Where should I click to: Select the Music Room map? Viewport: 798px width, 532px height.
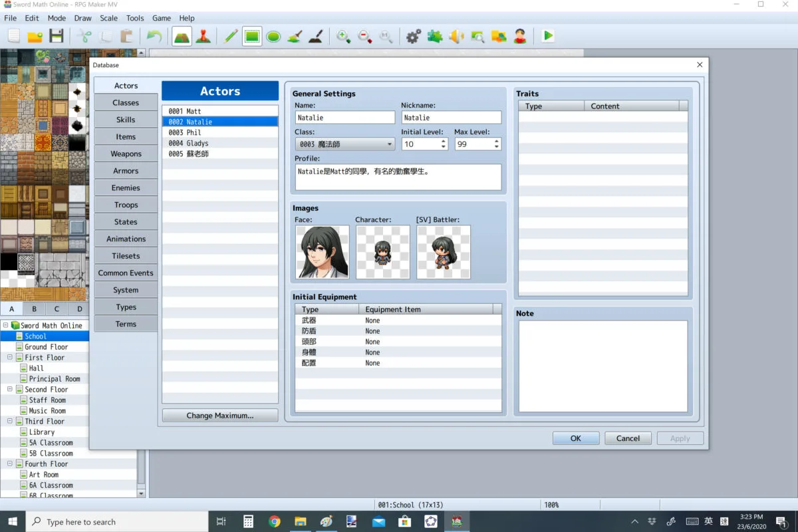point(47,410)
